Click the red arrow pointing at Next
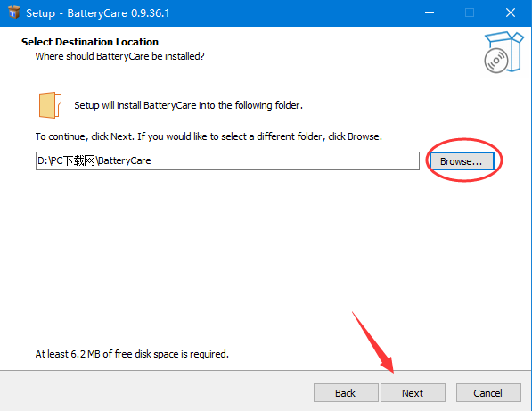This screenshot has height=411, width=532. (x=373, y=341)
